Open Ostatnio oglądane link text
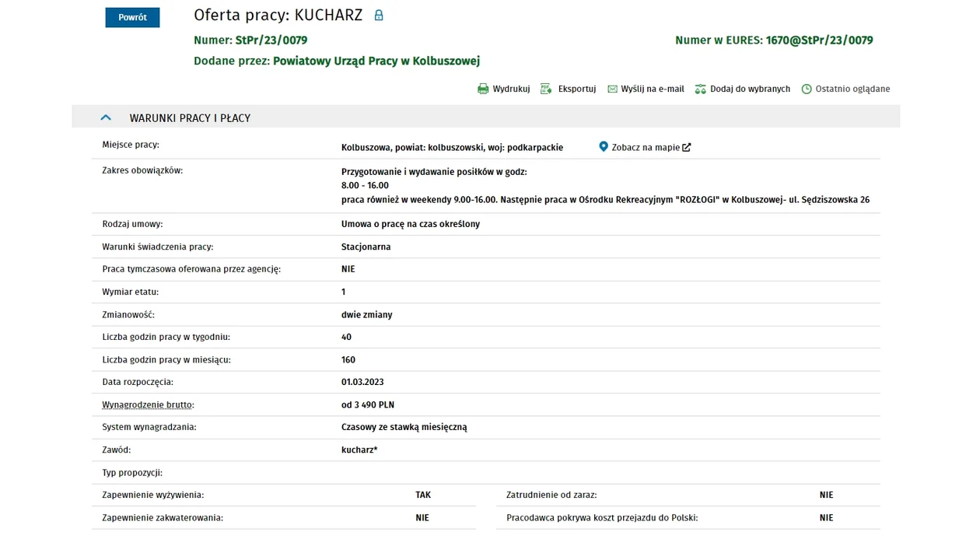The height and width of the screenshot is (546, 980). (852, 89)
